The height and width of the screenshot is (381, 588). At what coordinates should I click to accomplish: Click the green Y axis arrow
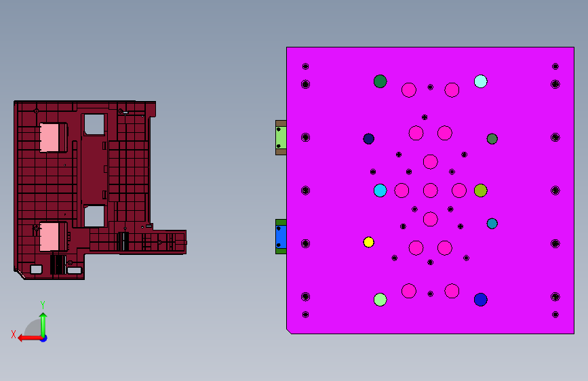tap(43, 324)
